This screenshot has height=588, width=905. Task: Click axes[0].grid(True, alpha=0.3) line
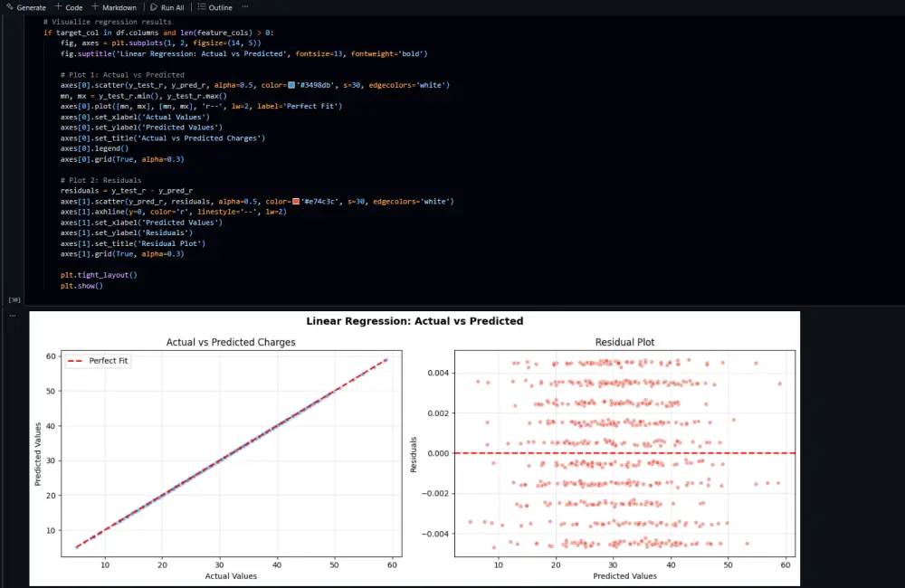pyautogui.click(x=122, y=159)
